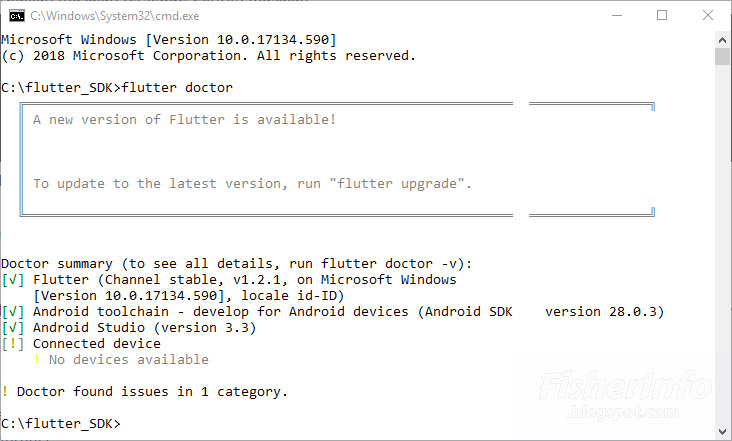Maximize the command prompt window
The image size is (732, 441).
click(661, 15)
